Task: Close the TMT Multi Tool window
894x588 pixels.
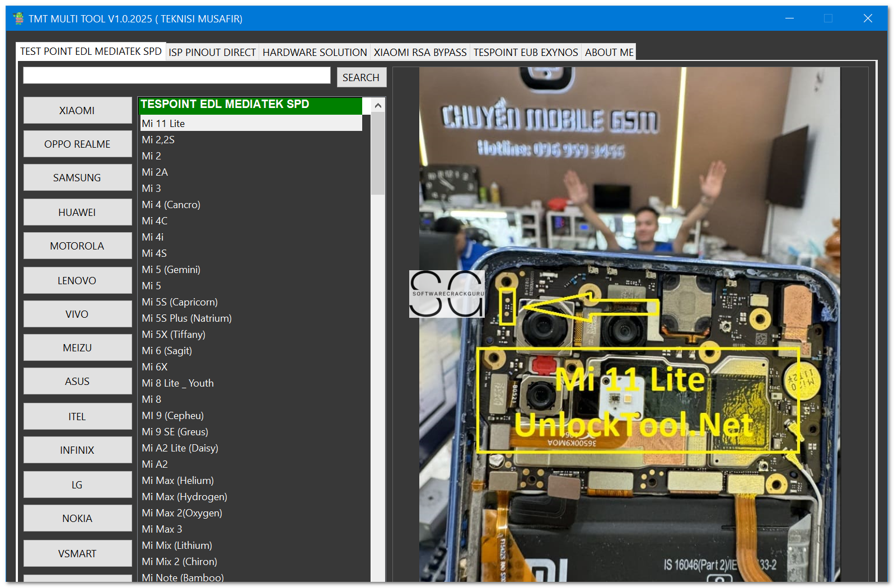Action: pos(868,18)
